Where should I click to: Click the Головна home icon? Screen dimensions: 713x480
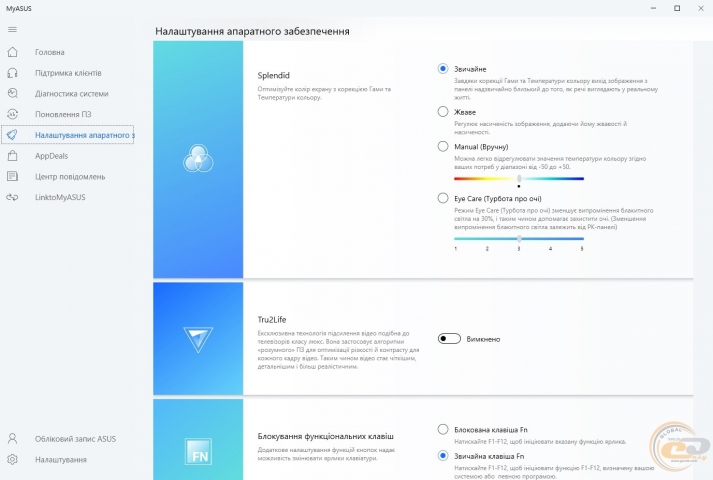click(x=13, y=52)
